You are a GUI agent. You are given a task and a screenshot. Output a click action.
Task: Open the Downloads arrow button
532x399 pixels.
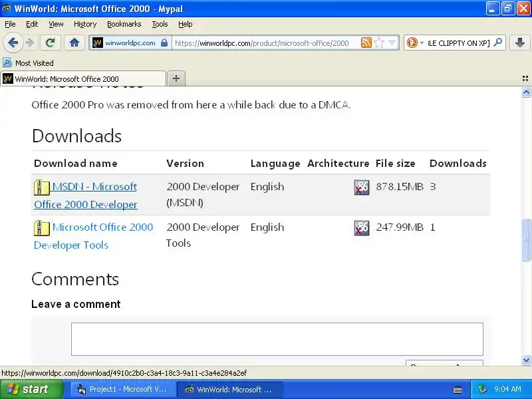point(520,43)
